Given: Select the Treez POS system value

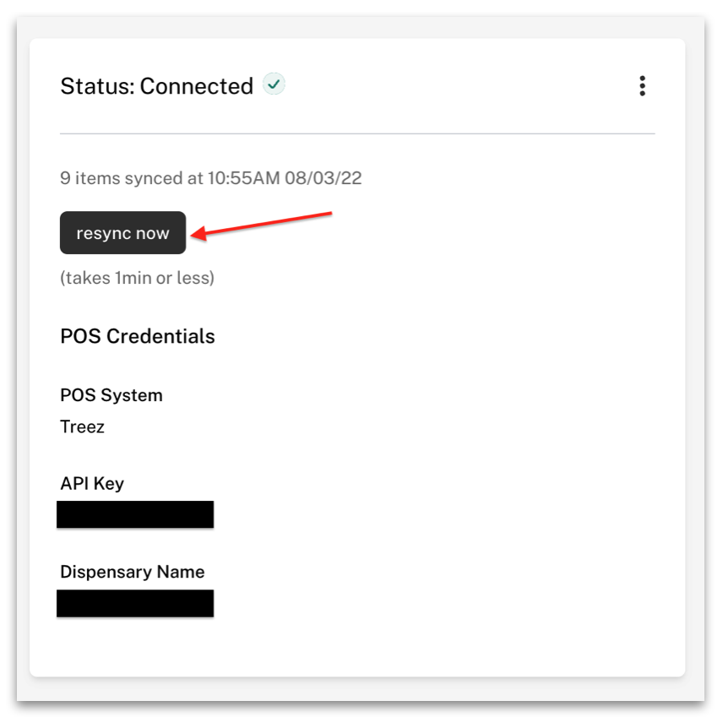Looking at the screenshot, I should coord(82,426).
